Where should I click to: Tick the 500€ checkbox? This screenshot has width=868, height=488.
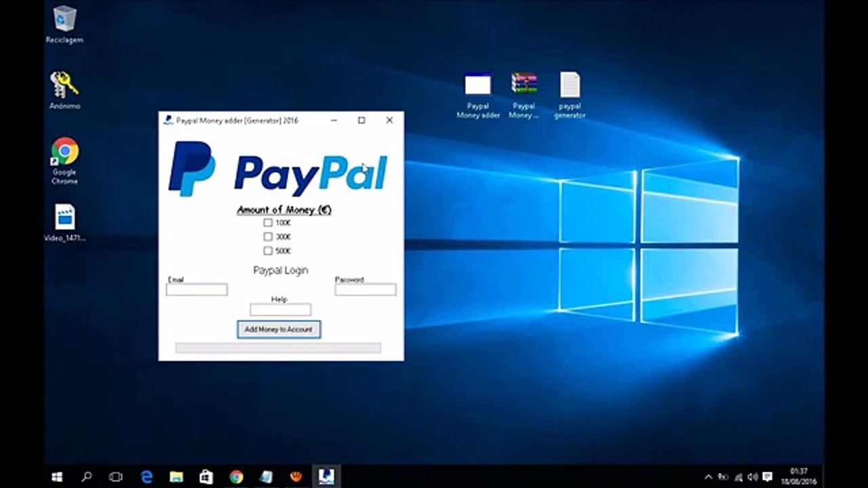pyautogui.click(x=268, y=251)
